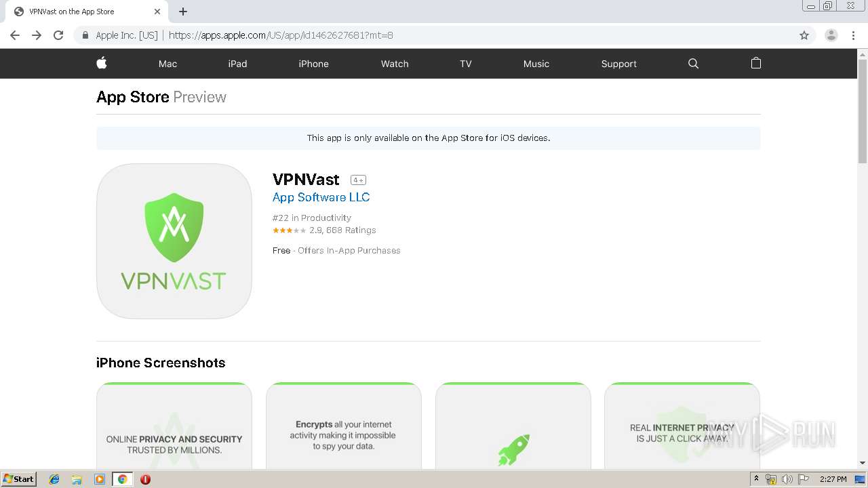Click the browser forward arrow
Image resolution: width=868 pixels, height=488 pixels.
[37, 35]
